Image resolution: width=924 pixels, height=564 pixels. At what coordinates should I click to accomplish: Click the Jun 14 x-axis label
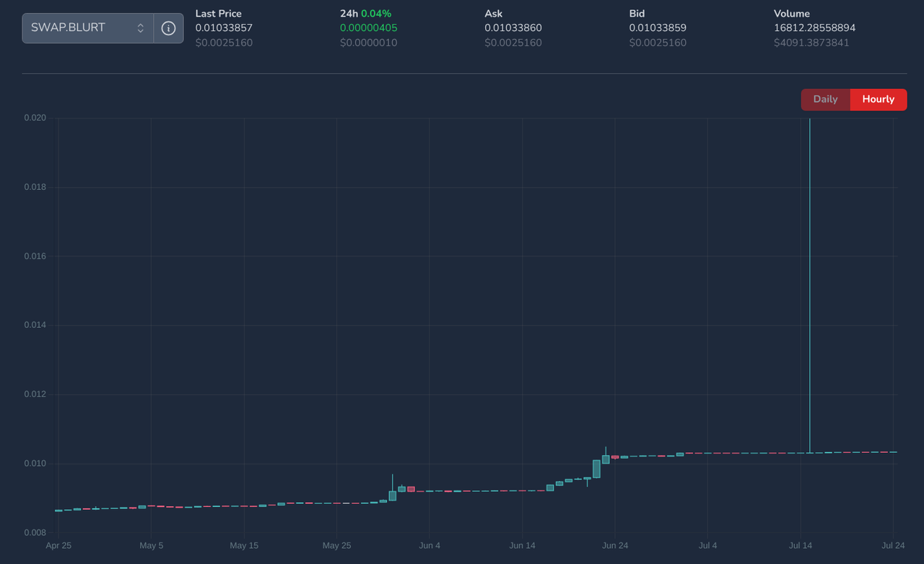coord(522,545)
